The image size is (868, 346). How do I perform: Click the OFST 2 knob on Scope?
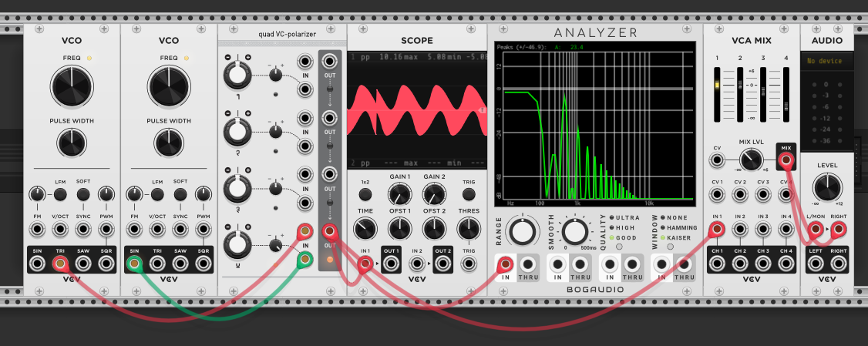click(x=435, y=229)
